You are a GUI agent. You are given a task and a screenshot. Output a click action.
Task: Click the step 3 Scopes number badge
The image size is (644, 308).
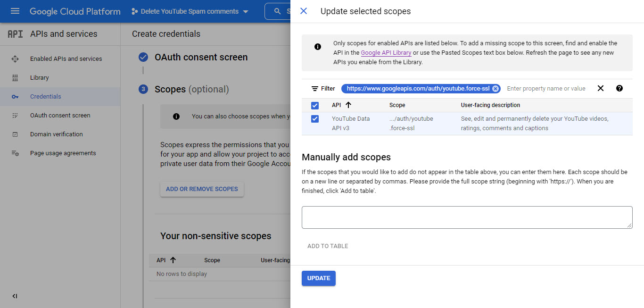coord(143,89)
